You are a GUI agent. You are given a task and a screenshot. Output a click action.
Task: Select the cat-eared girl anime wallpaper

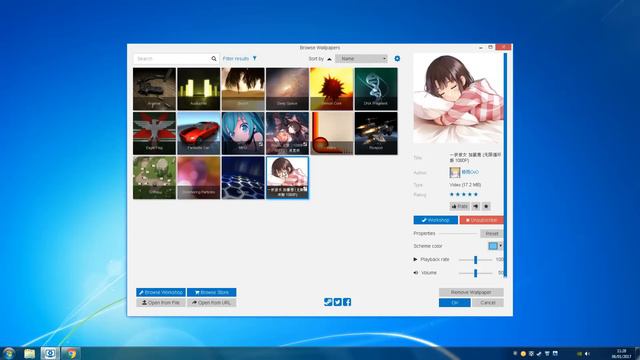click(x=287, y=133)
